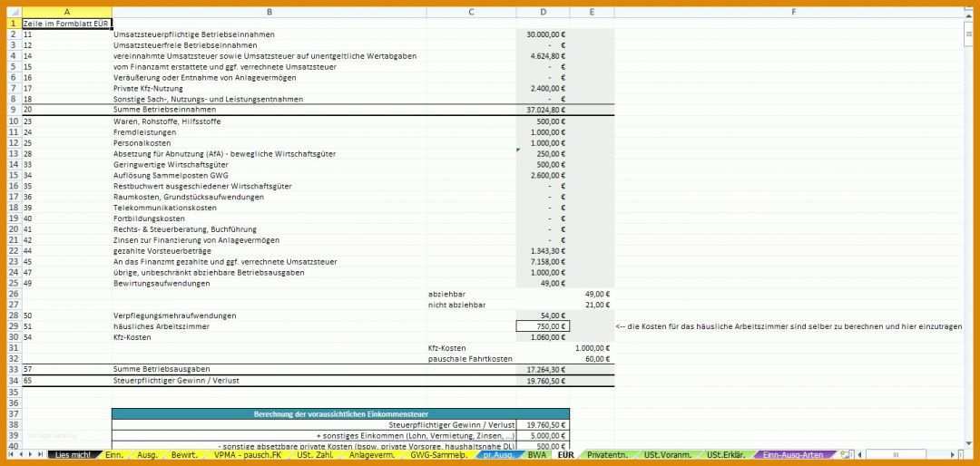Select cell 'gezahlte Vorsteuerbeträge'
The width and height of the screenshot is (980, 466).
pyautogui.click(x=269, y=250)
